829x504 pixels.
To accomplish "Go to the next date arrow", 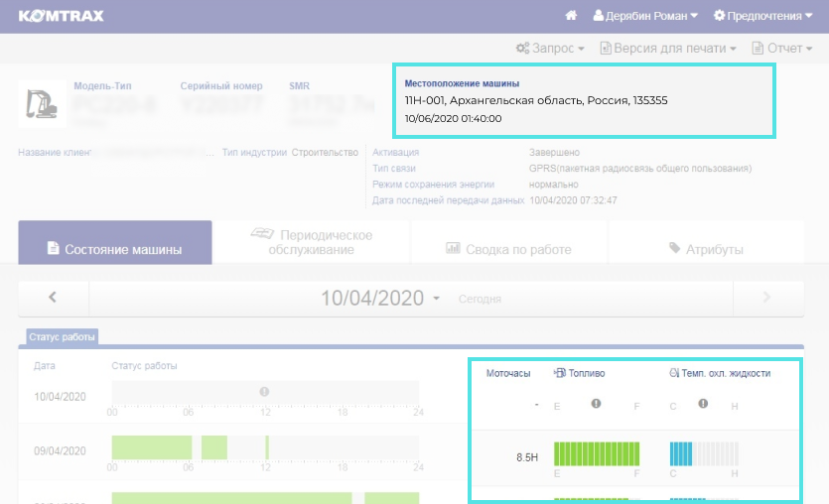I will point(767,298).
